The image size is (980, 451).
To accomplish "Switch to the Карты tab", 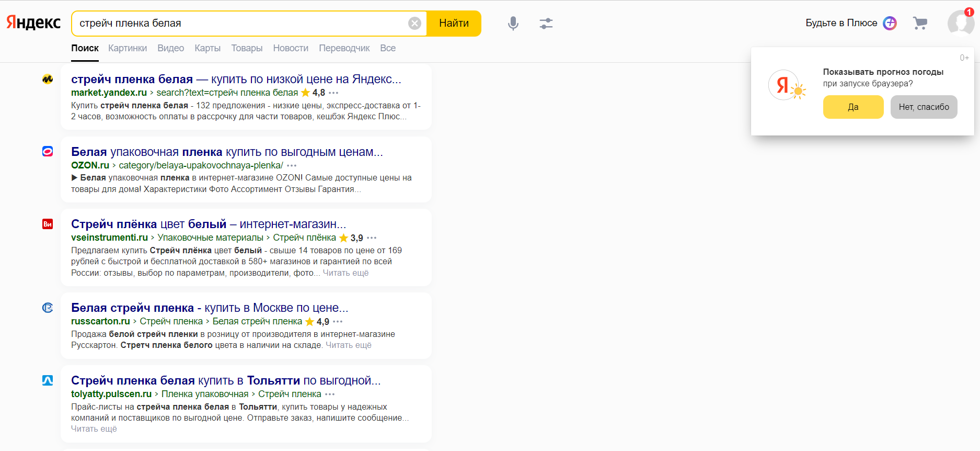I will 207,48.
